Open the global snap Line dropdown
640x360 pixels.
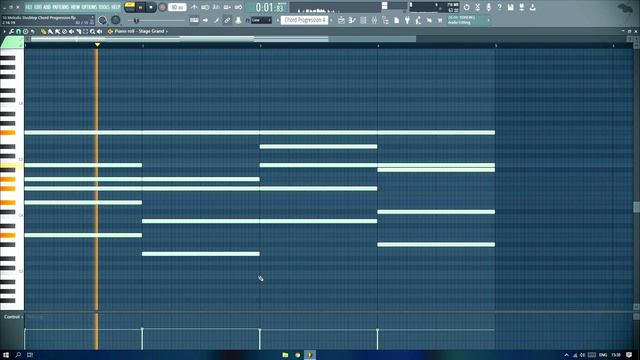(261, 20)
